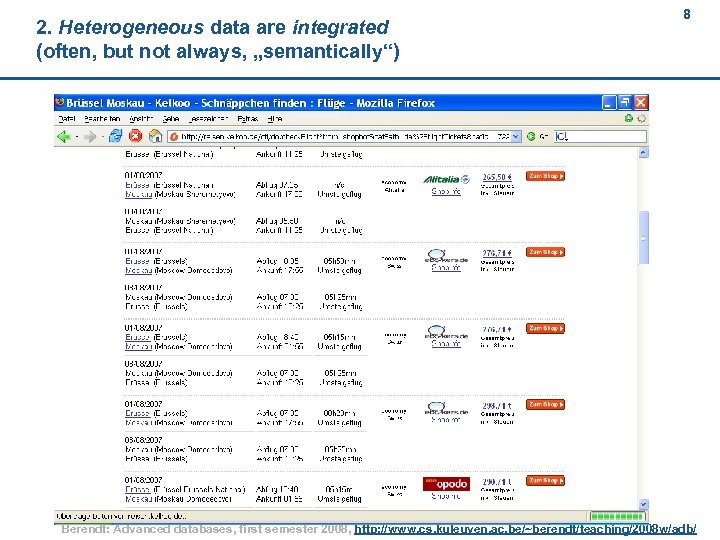Click Zum Shop button beside 298,71 price
This screenshot has width=720, height=540.
[545, 405]
